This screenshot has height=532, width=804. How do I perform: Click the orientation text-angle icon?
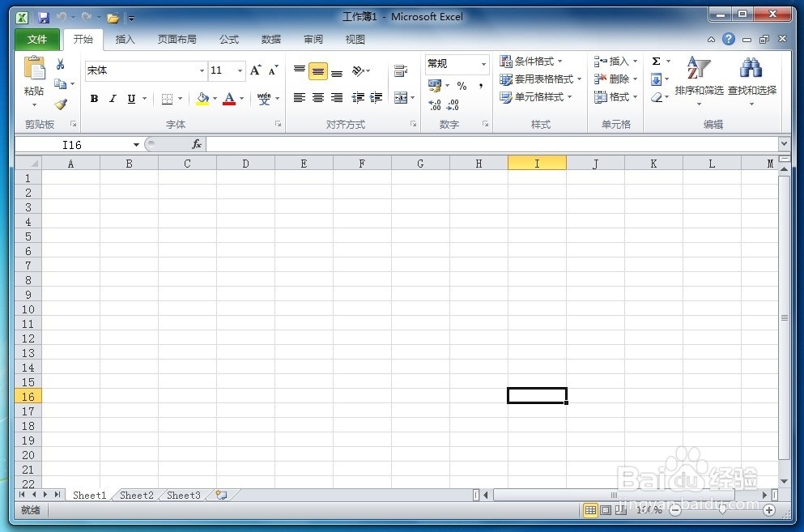coord(358,70)
